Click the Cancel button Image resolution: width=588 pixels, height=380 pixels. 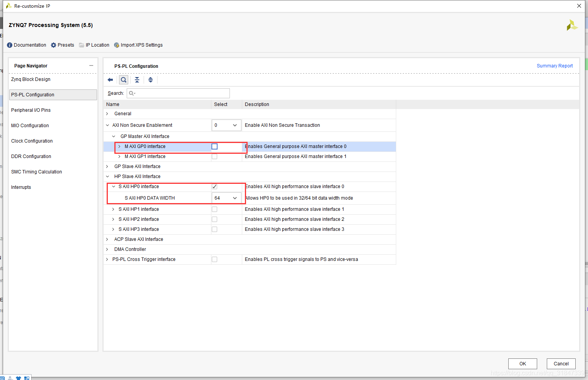[x=561, y=364]
